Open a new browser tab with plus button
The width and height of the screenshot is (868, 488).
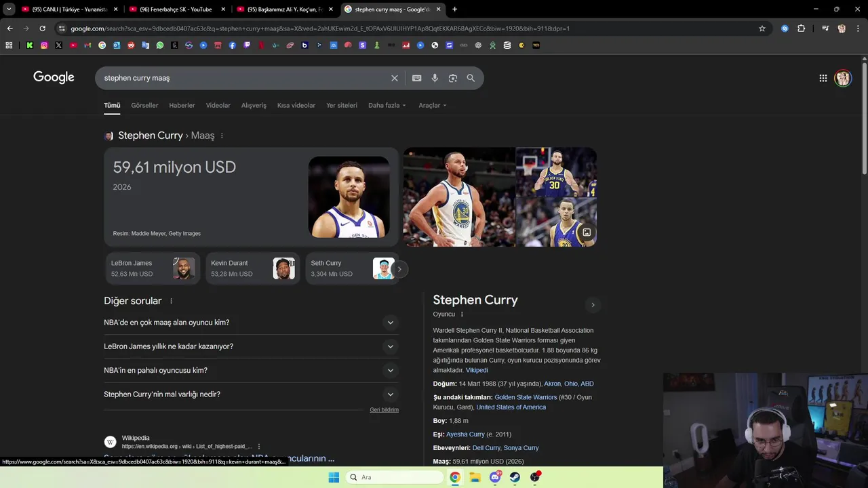coord(454,9)
